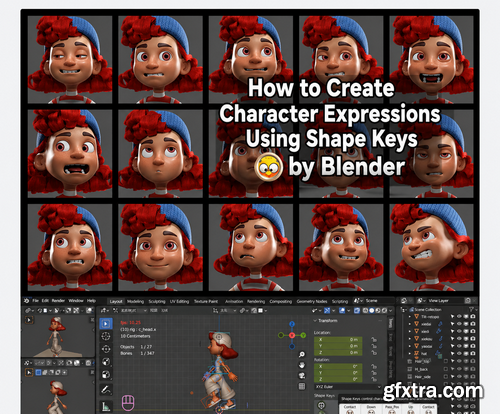The image size is (500, 414).
Task: Click the Rotation Y value field
Action: 338,373
